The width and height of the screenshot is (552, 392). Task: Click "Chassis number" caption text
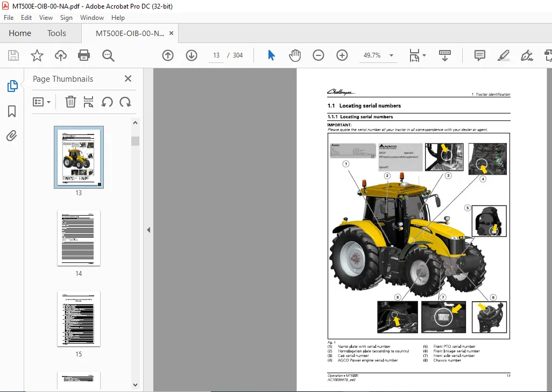click(447, 360)
